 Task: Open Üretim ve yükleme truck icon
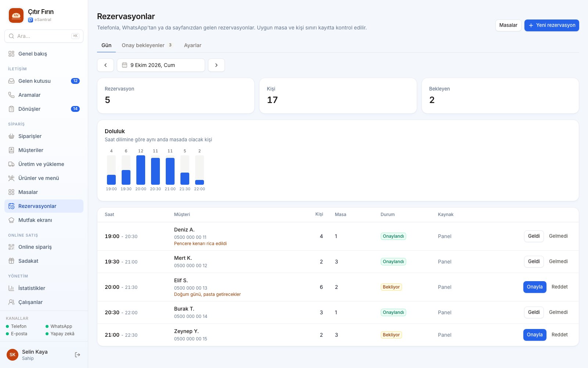[11, 164]
